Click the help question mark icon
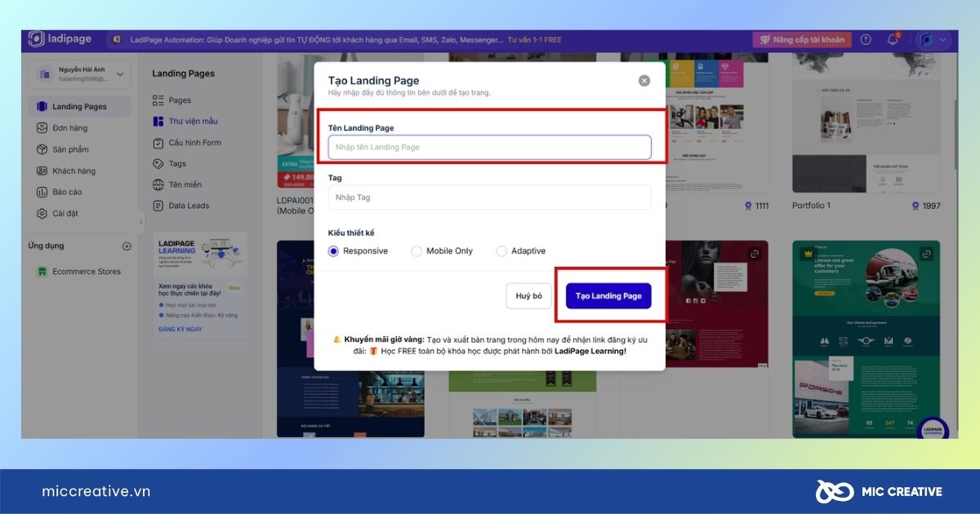 (866, 40)
